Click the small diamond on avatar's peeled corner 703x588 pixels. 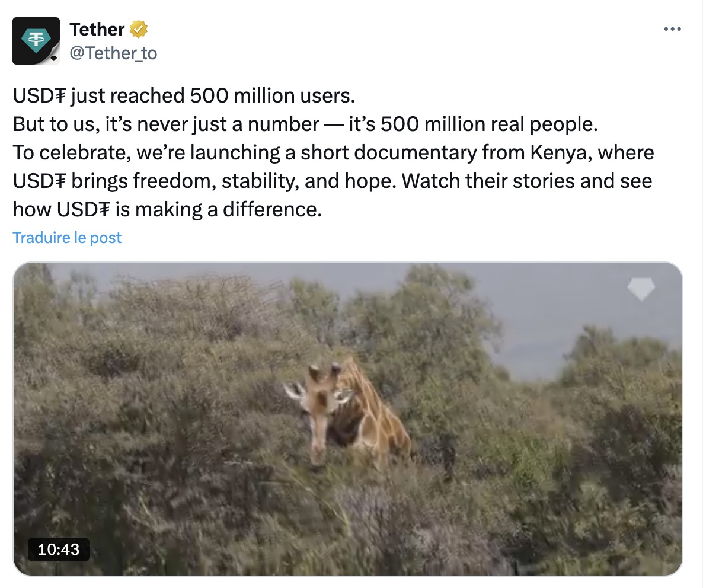click(54, 58)
